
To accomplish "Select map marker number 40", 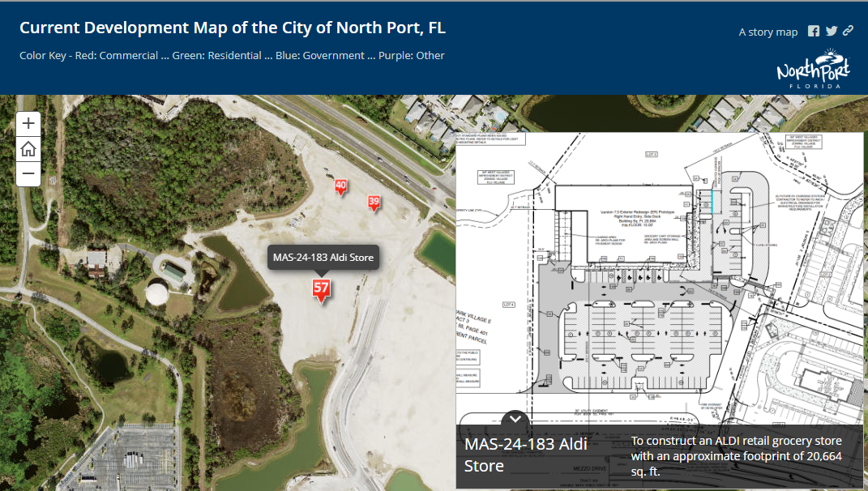I will tap(341, 187).
